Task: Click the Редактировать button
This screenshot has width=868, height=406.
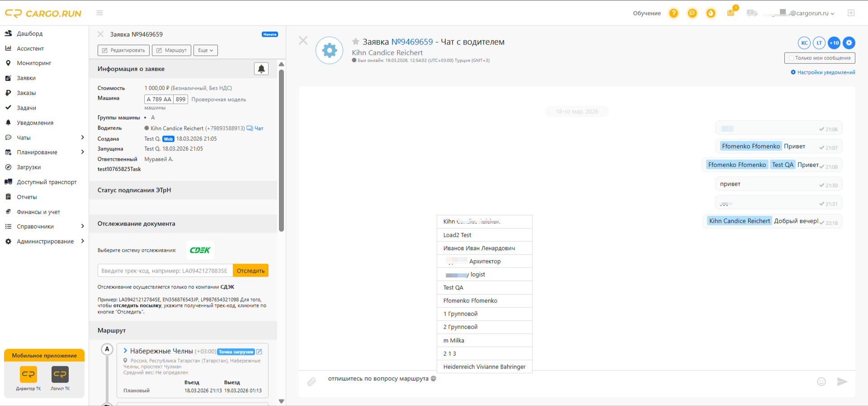Action: click(123, 50)
